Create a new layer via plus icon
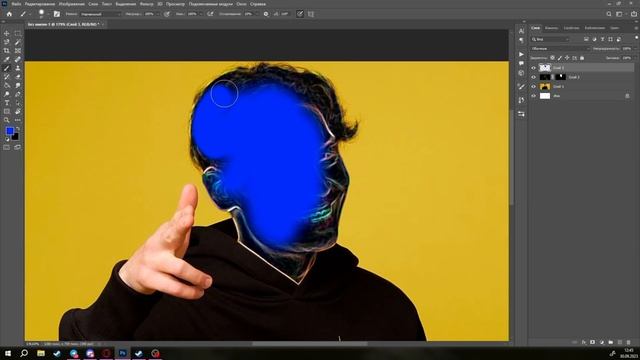The width and height of the screenshot is (640, 360). 620,342
